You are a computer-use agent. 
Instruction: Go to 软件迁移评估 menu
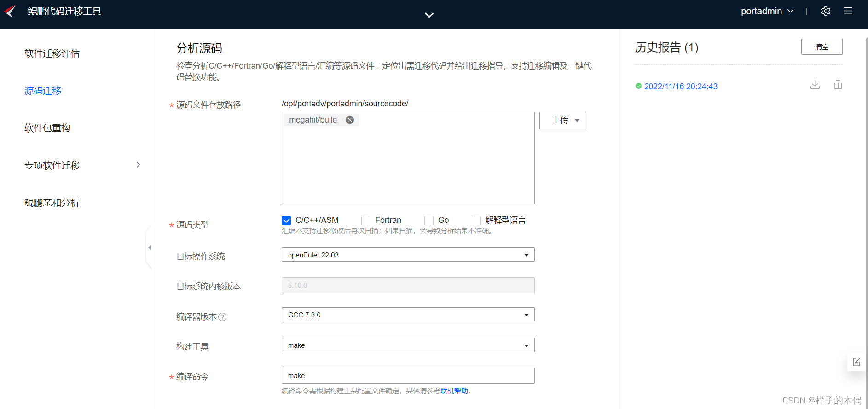click(52, 53)
